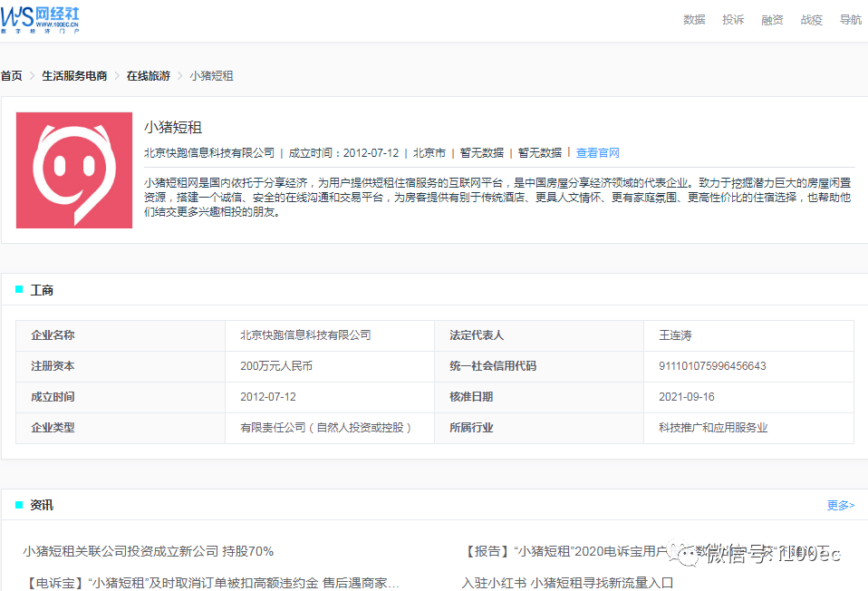The image size is (868, 591).
Task: Read 【电诉宝】 cancellation penalty article
Action: (211, 582)
